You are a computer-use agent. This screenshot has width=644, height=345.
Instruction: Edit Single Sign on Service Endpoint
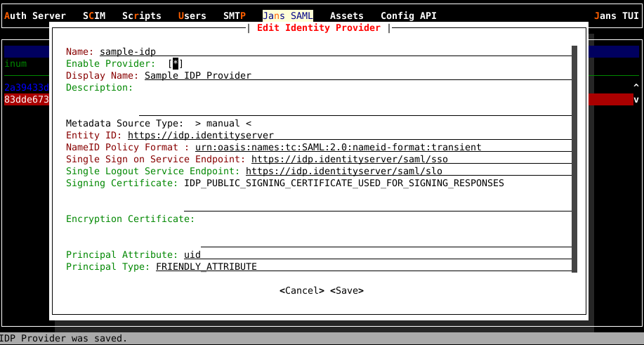pos(410,160)
